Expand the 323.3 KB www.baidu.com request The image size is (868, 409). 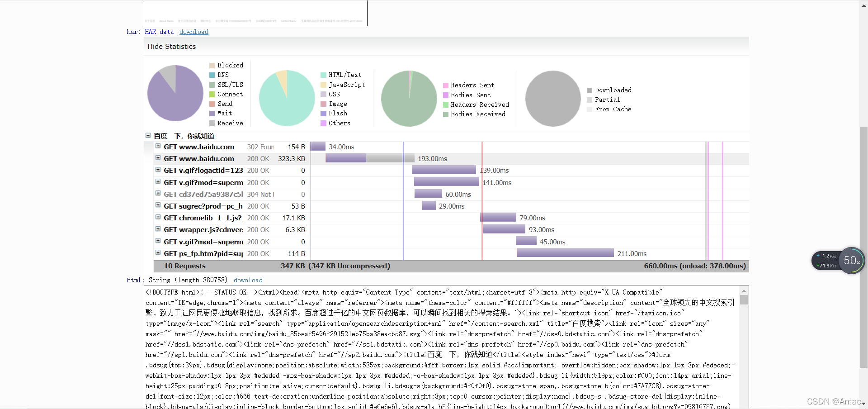coord(158,158)
